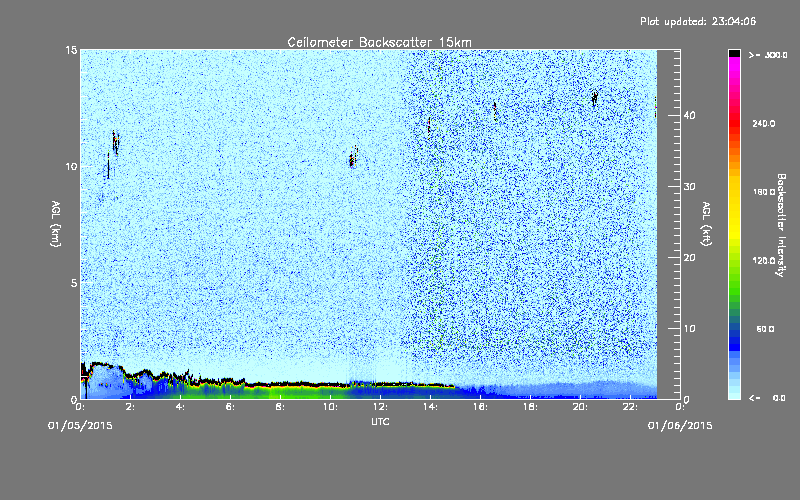Click the '22:' hour tick label
Viewport: 800px width, 500px height.
tap(630, 407)
